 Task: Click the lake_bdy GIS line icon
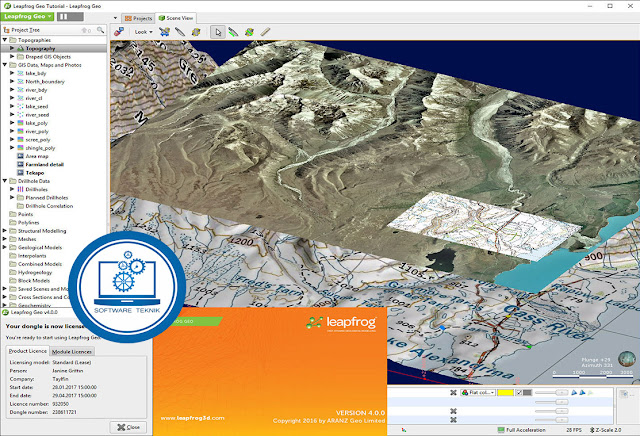(20, 73)
